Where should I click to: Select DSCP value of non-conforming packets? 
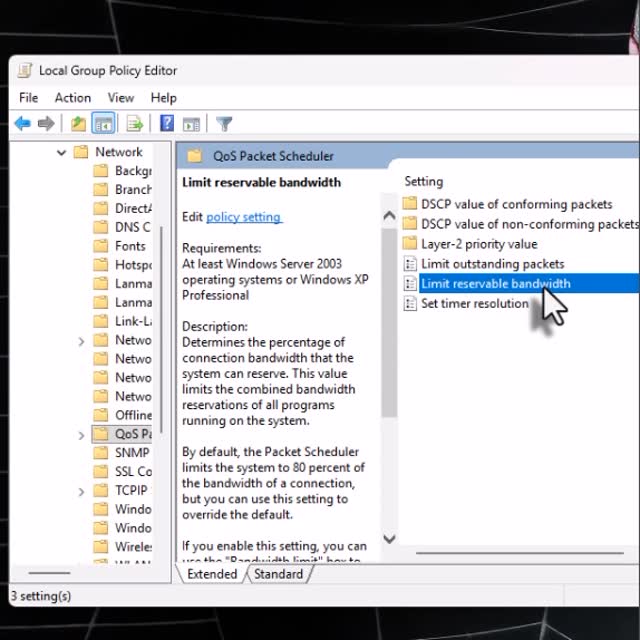click(x=529, y=224)
